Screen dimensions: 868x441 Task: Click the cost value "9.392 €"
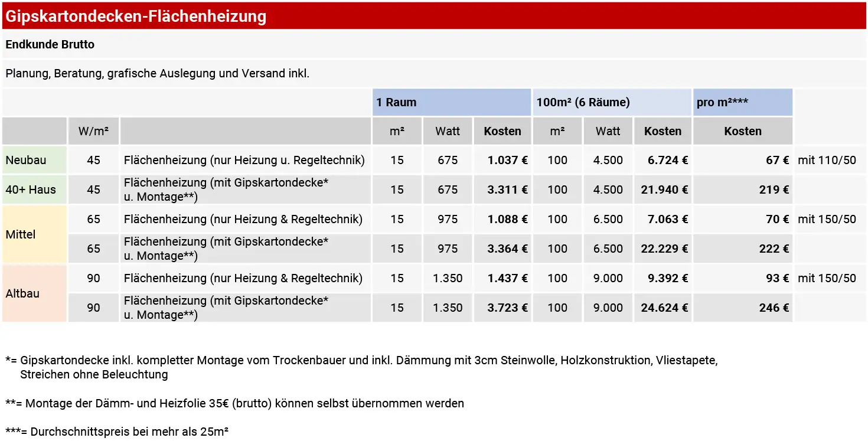[x=668, y=278]
